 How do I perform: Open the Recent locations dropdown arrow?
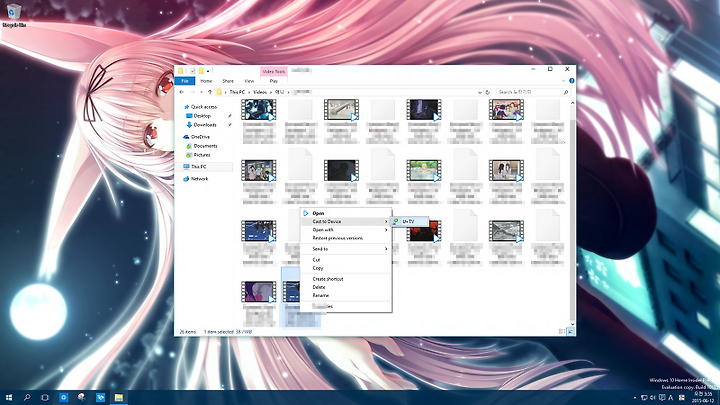pos(201,92)
